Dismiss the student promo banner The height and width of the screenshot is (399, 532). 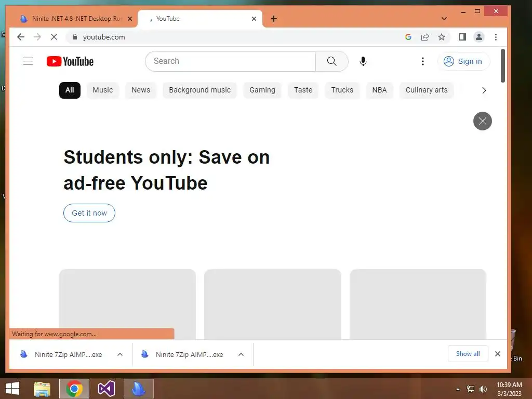pyautogui.click(x=483, y=121)
